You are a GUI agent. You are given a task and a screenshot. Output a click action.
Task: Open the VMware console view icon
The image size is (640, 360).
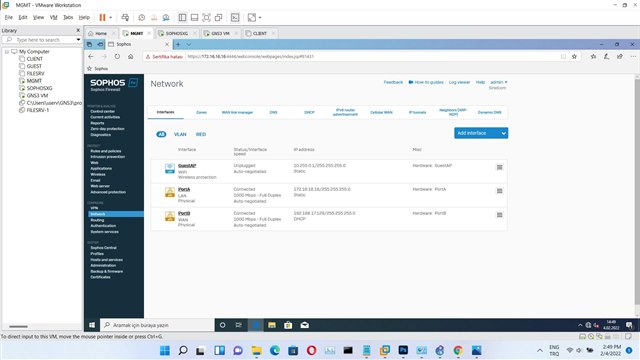point(235,18)
